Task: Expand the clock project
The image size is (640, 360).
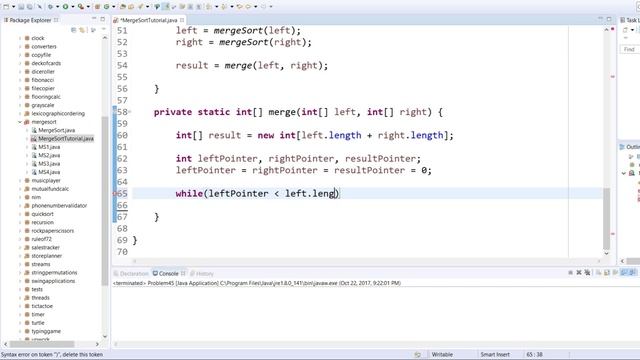Action: (20, 38)
